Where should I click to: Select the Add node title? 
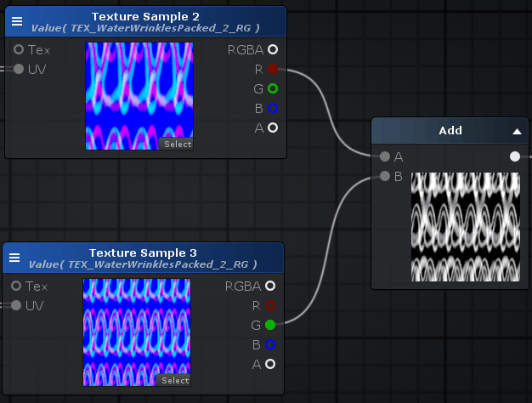click(x=450, y=130)
